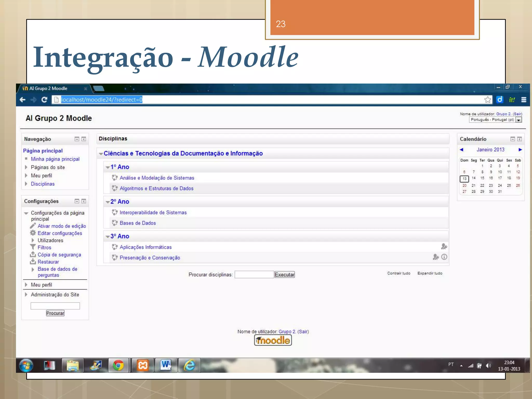Click the Moodle logo in footer

click(273, 340)
